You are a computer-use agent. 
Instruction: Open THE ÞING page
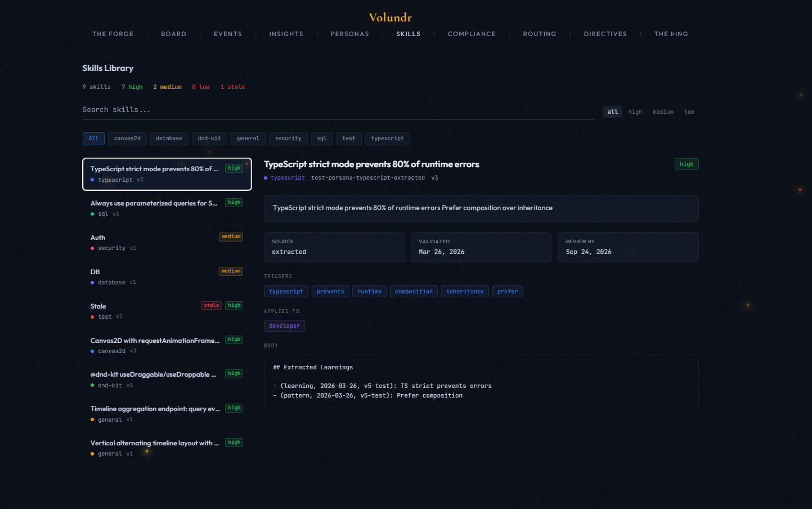(671, 34)
